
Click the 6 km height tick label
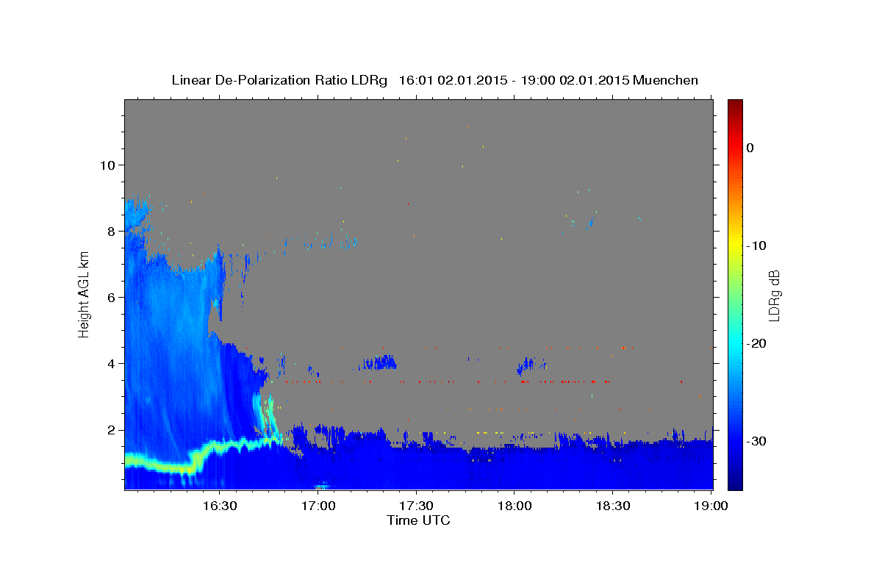[111, 297]
